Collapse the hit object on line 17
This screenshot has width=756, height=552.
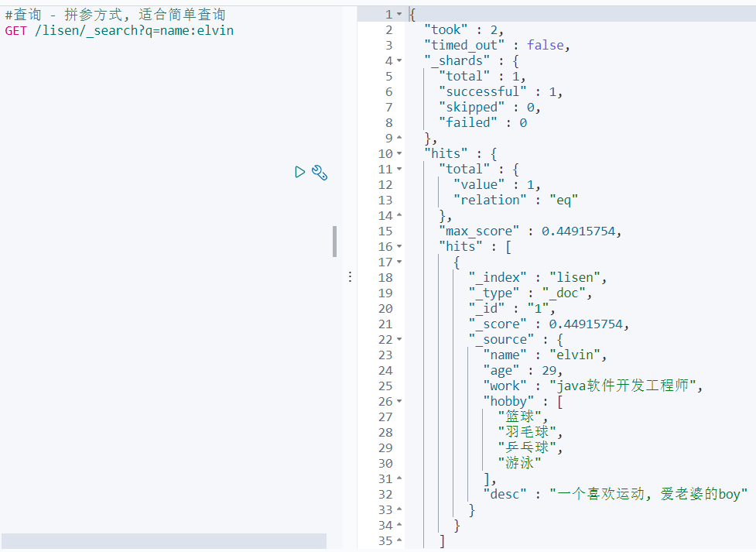(x=399, y=262)
